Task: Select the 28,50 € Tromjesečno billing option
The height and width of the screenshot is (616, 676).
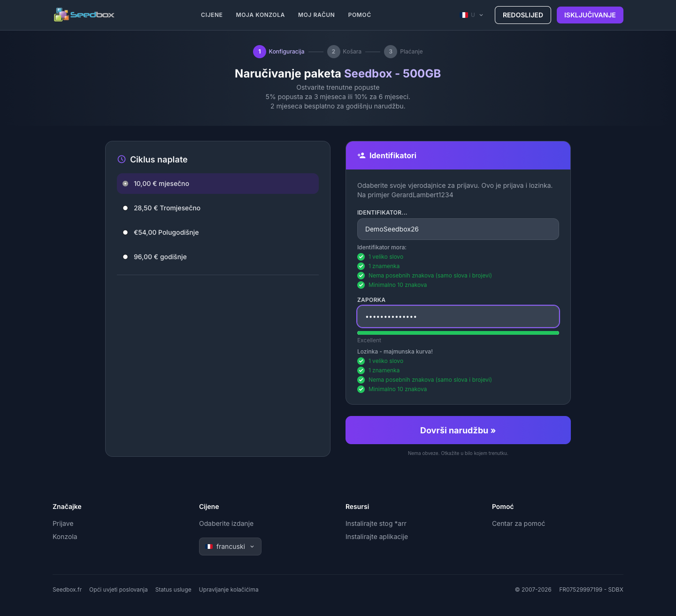Action: (x=218, y=208)
